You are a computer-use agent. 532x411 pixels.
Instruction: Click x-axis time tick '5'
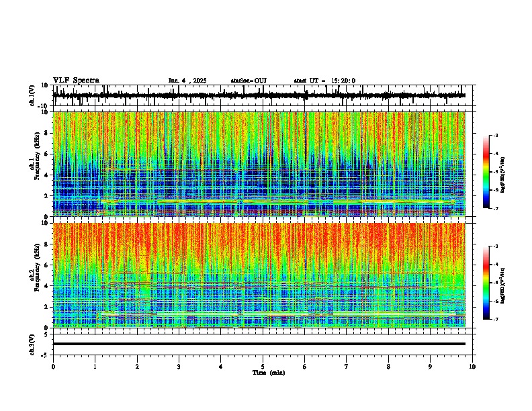[263, 367]
